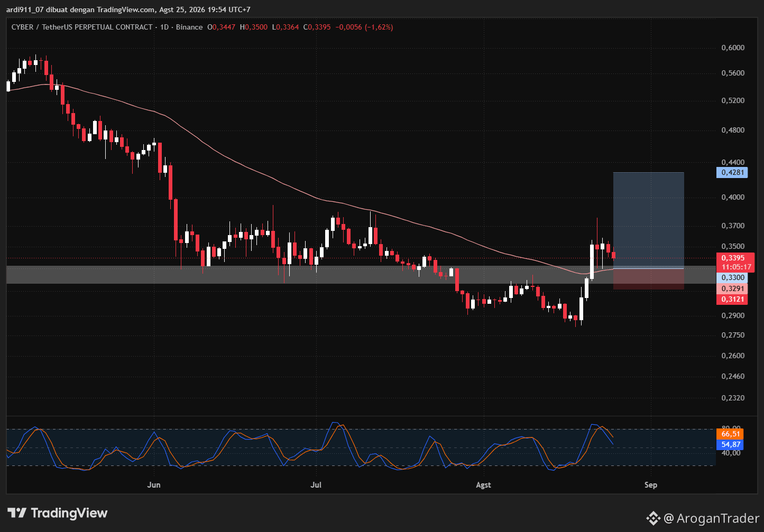Click the 0,4400 price axis label
Screen dimensions: 764x532
733,162
